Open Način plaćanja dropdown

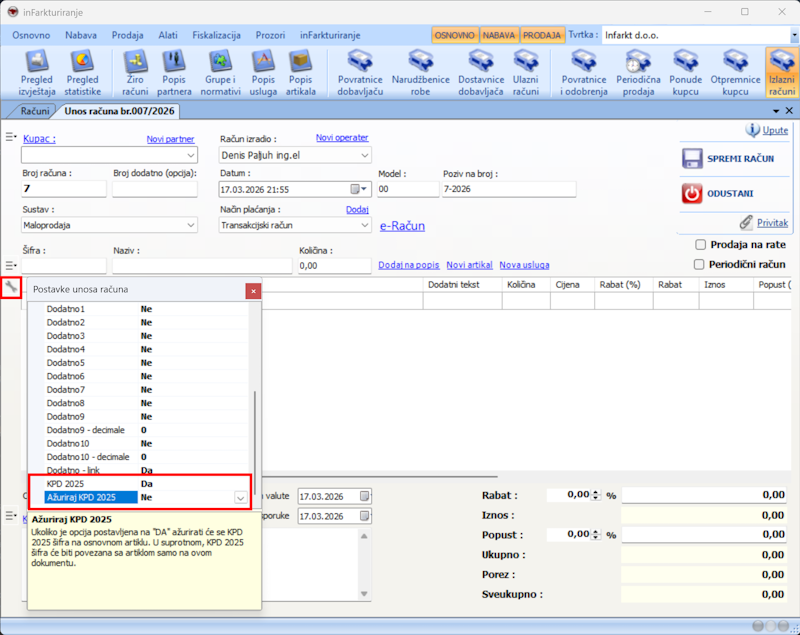click(363, 226)
